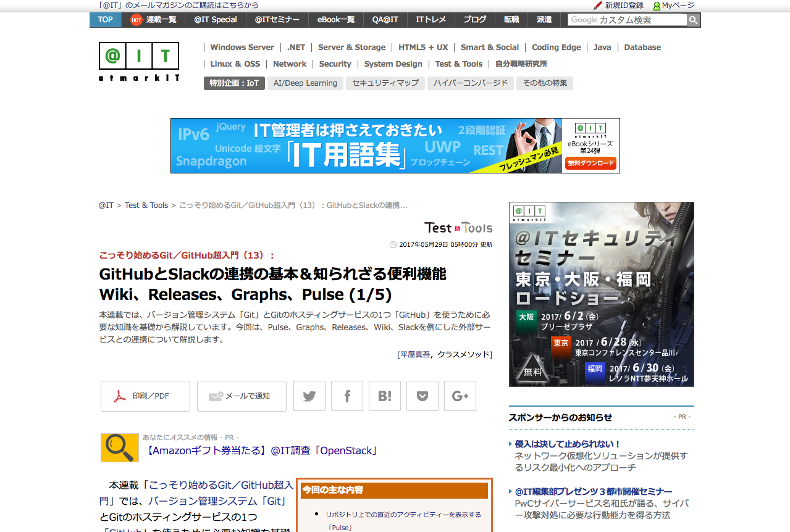This screenshot has width=790, height=532.
Task: Open the @IT Special tab
Action: 216,20
